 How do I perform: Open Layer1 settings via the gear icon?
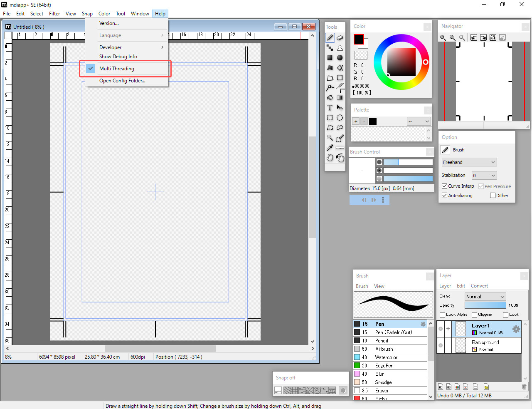tap(515, 328)
